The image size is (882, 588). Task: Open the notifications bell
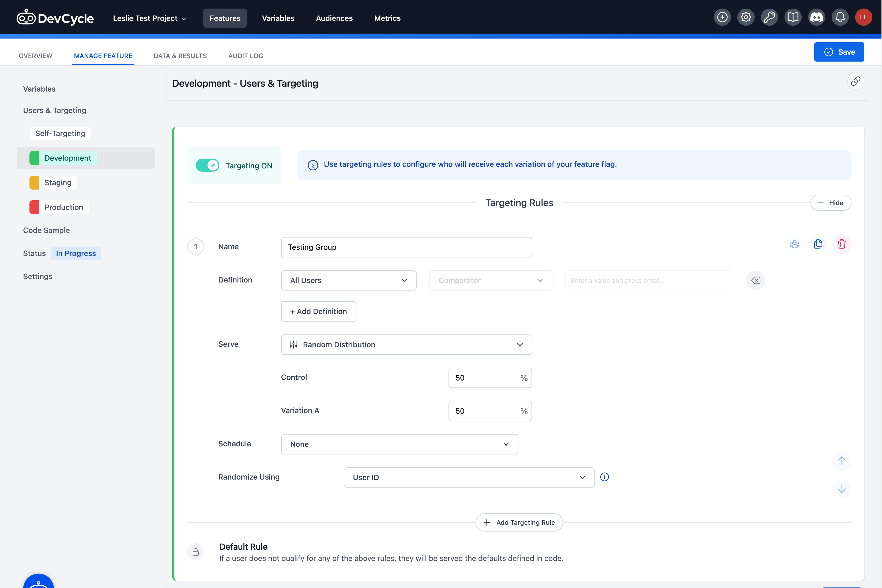click(840, 18)
